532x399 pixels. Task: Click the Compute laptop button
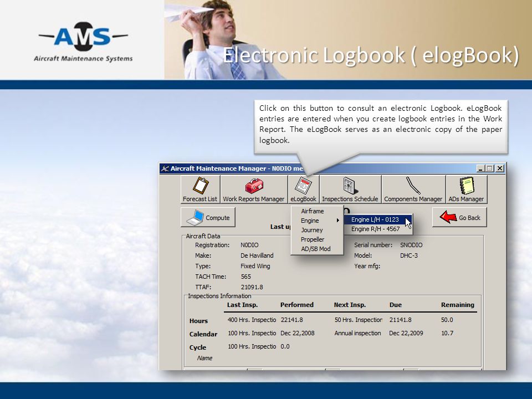click(208, 217)
